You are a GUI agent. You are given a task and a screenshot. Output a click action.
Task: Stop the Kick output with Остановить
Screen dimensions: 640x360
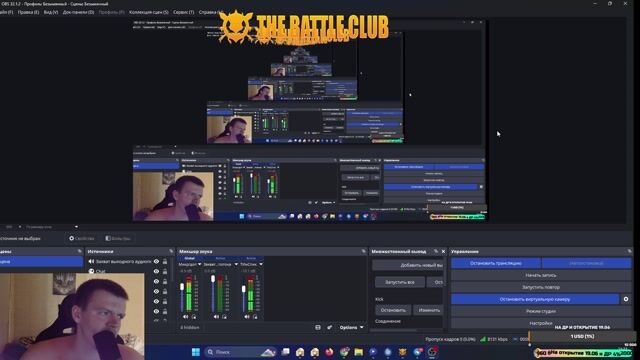point(393,310)
